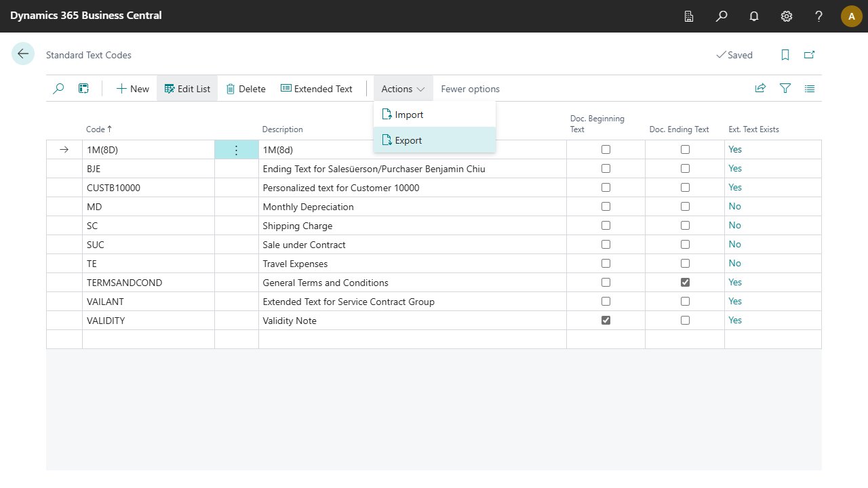Uncheck Doc. Beginning Text for VALIDITY
The height and width of the screenshot is (488, 868).
pos(606,321)
